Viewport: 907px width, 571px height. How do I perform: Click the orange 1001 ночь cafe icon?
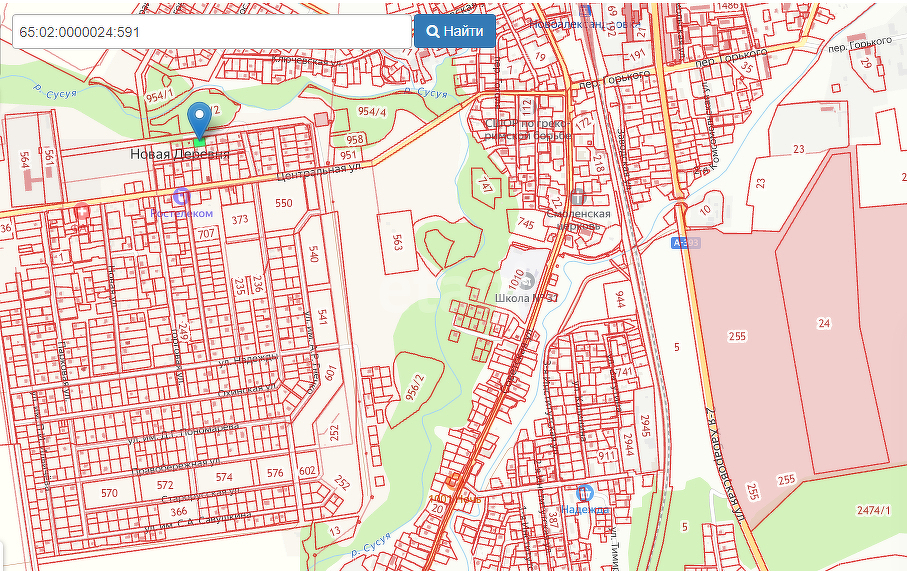[454, 480]
